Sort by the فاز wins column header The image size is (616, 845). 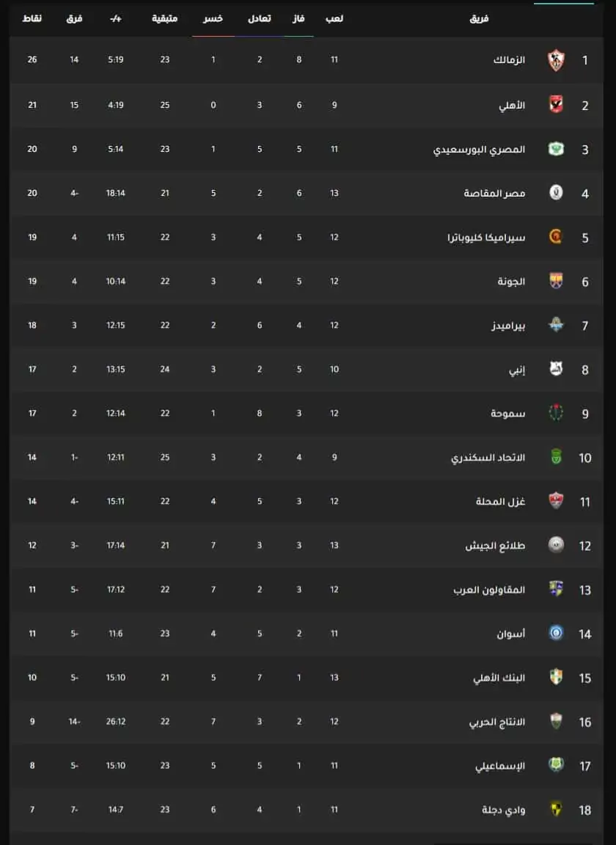(x=298, y=19)
